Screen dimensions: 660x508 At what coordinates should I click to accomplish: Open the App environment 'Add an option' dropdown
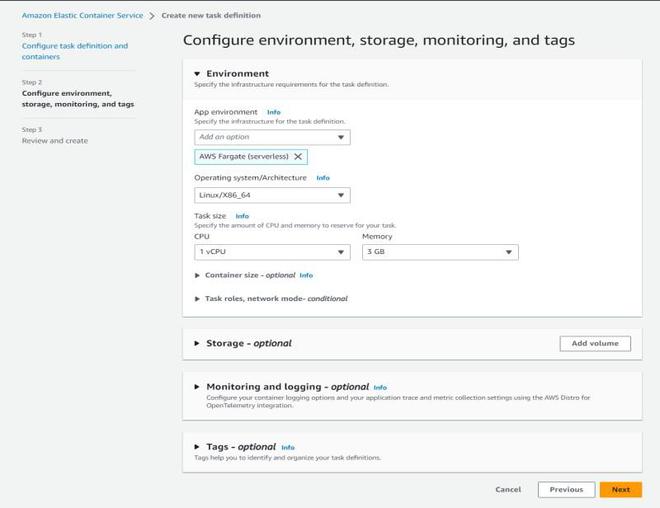click(272, 137)
